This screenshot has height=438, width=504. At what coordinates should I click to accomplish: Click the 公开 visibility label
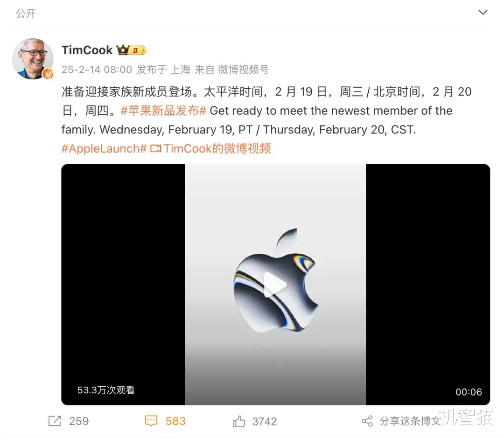pos(26,13)
